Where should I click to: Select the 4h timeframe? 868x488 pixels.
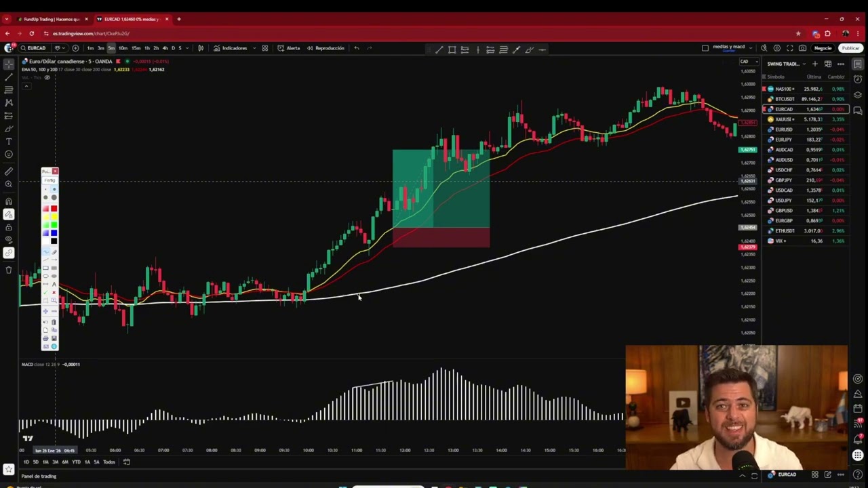click(x=165, y=48)
